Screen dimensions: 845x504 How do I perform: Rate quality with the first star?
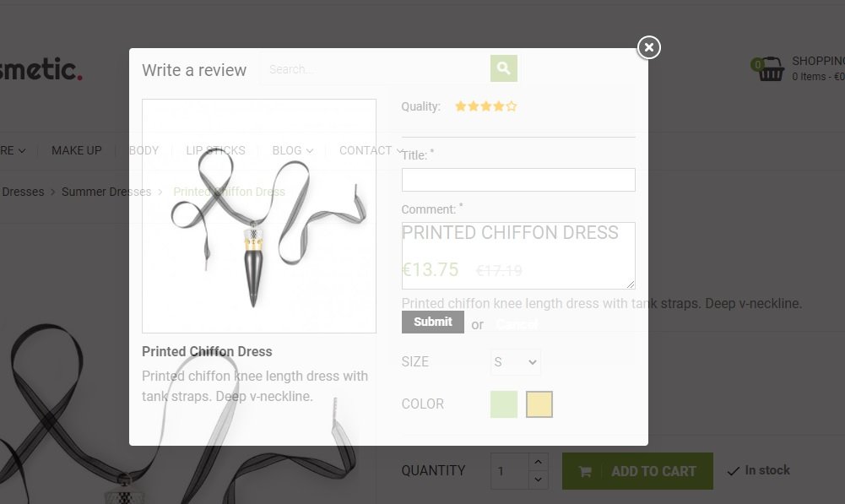point(460,106)
